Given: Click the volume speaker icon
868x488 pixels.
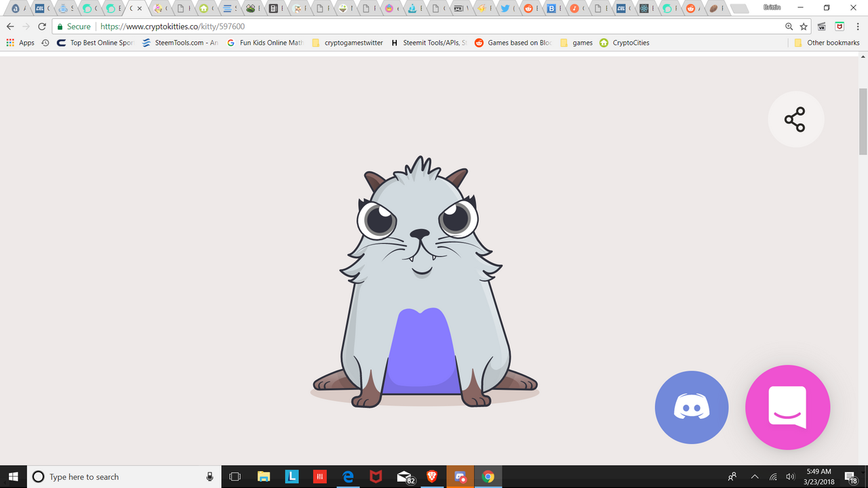Looking at the screenshot, I should click(790, 476).
